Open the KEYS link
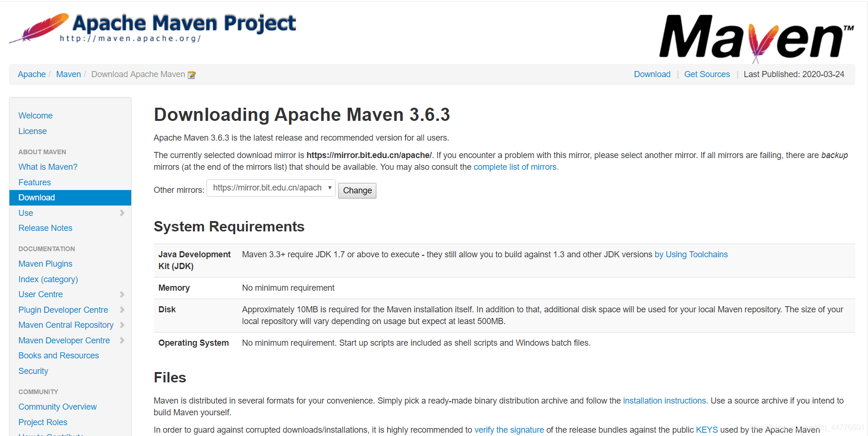Screen dimensions: 868x436 click(707, 430)
